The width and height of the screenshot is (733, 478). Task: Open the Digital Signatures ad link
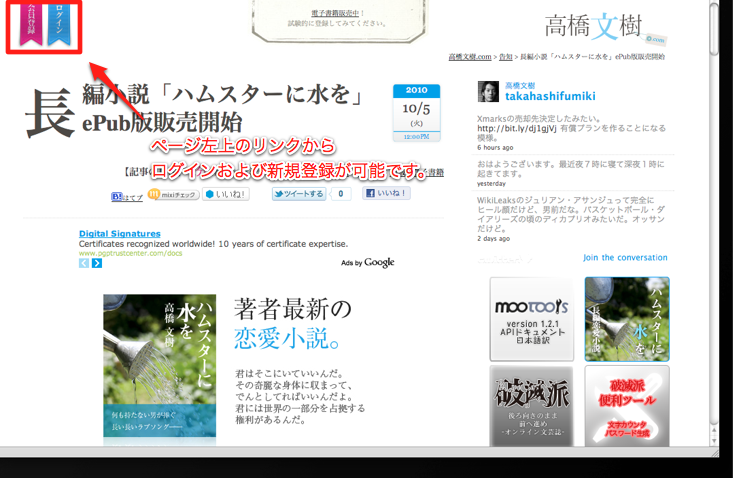(x=119, y=234)
